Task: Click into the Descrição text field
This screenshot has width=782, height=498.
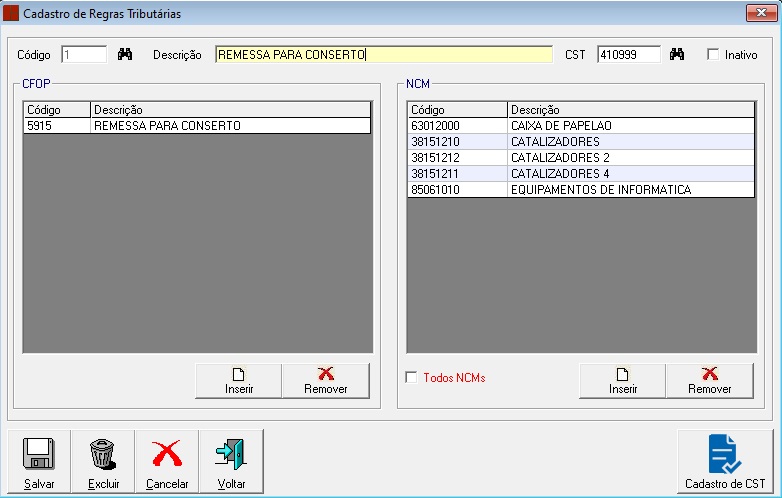Action: click(383, 55)
